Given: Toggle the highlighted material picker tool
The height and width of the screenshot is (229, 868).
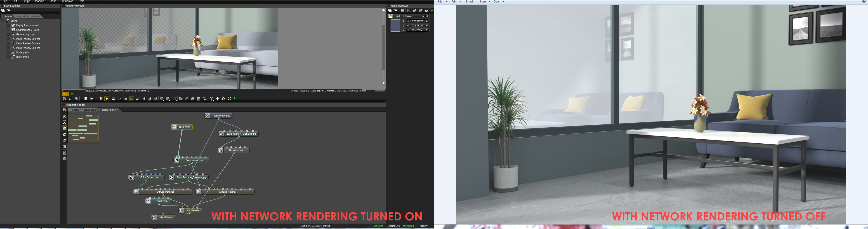Looking at the screenshot, I should point(132,99).
